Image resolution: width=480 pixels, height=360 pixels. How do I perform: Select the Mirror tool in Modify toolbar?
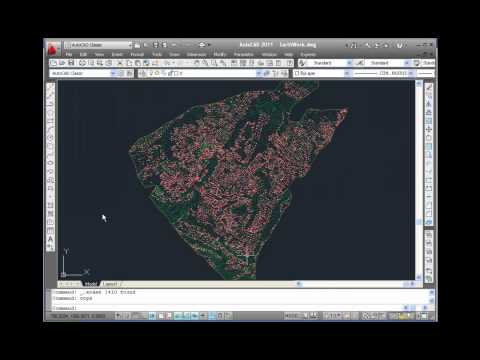(x=429, y=104)
